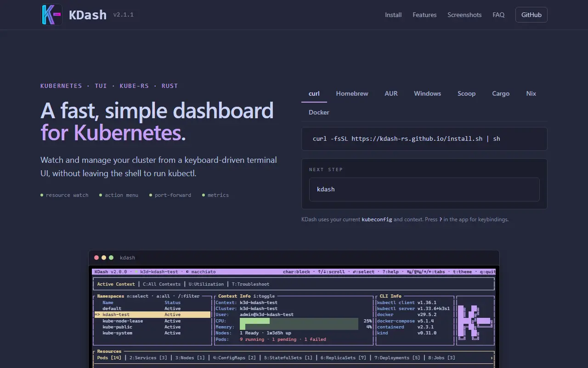
Task: Click the CPU usage bar
Action: [299, 321]
